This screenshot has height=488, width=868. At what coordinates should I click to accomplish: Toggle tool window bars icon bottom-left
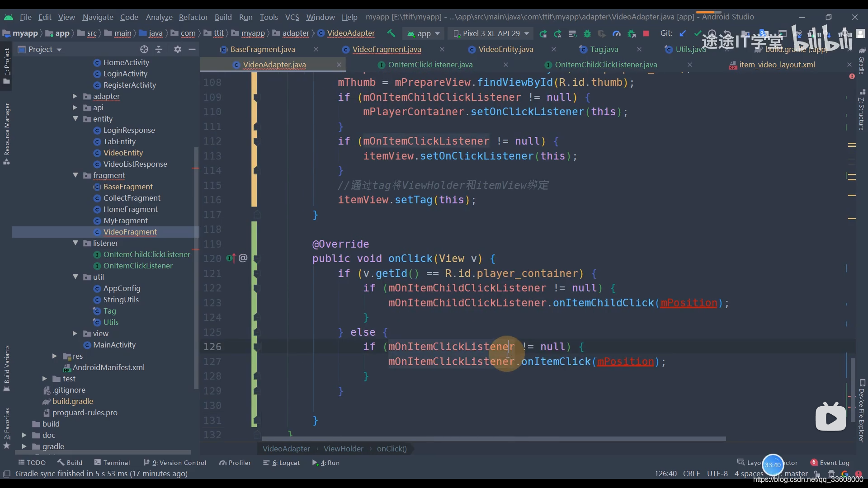coord(7,474)
